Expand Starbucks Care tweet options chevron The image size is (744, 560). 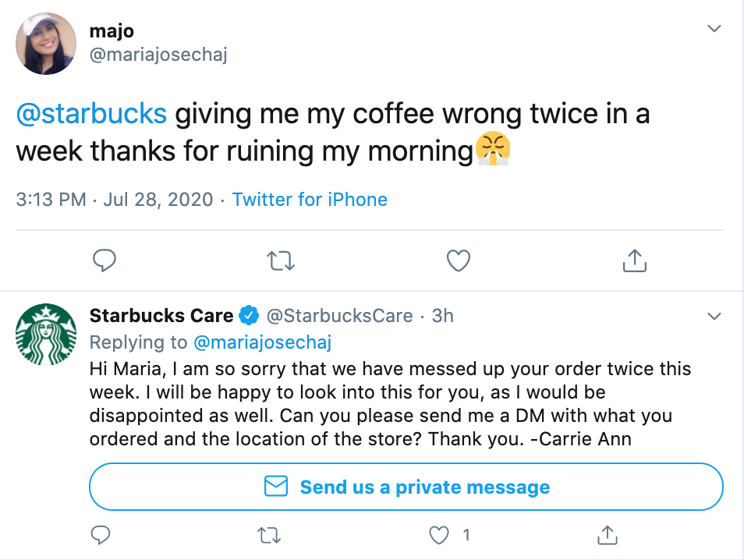click(x=714, y=316)
